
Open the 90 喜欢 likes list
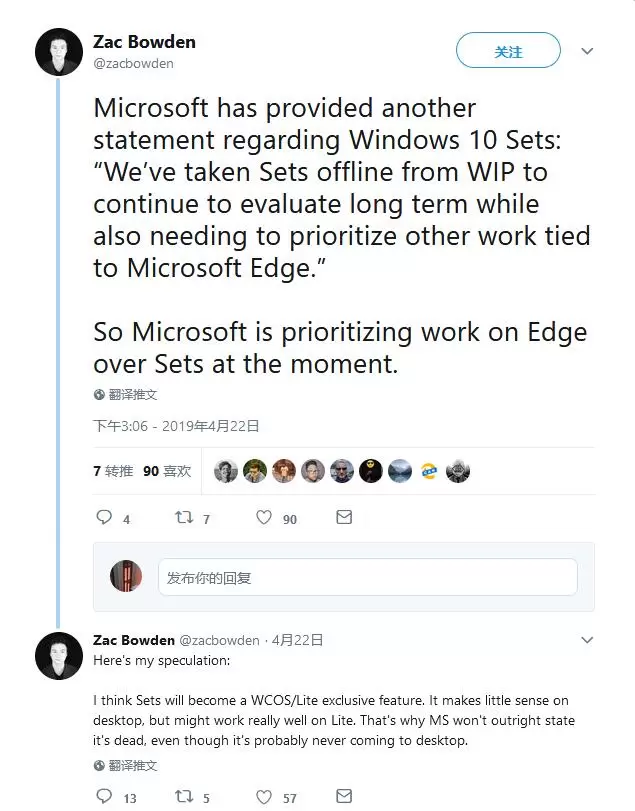167,471
